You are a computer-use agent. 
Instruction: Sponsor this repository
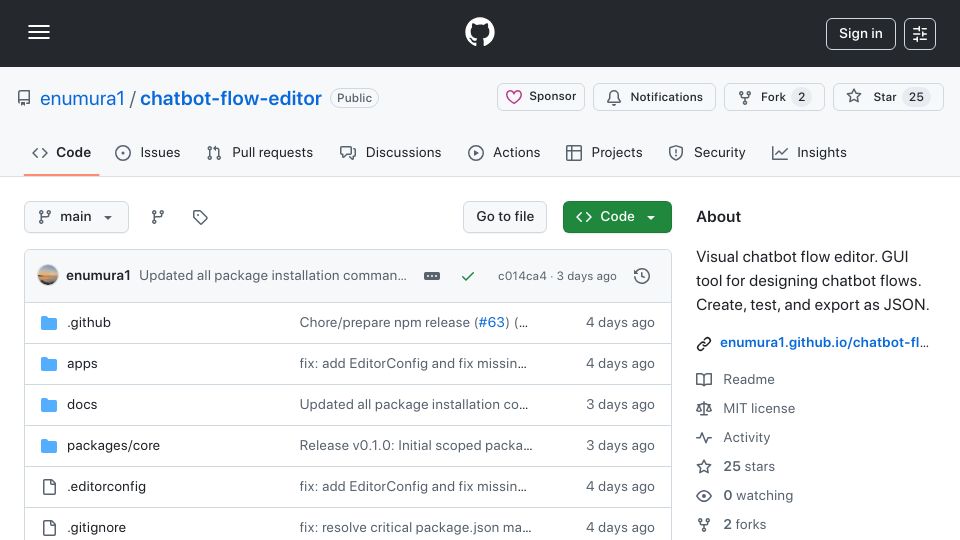[541, 97]
